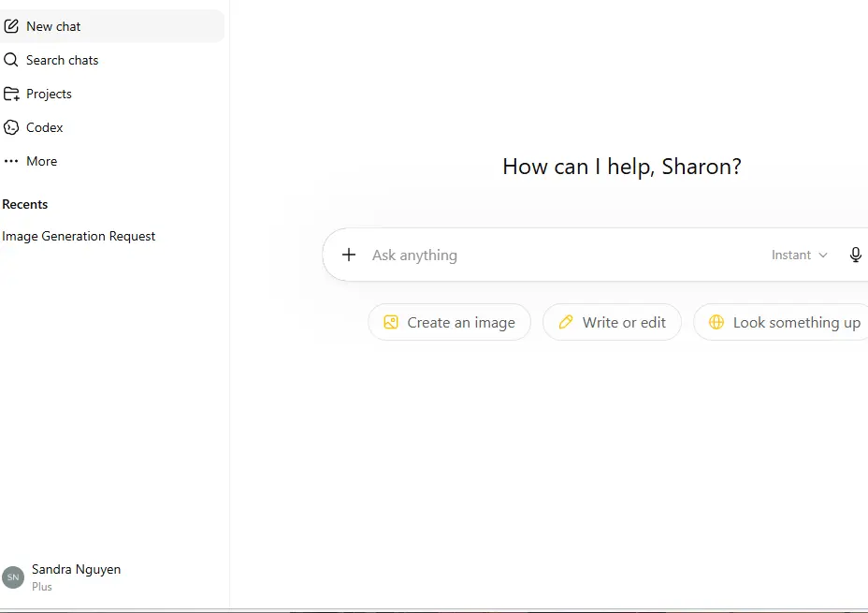Click the yellow picture icon on Create an image

391,322
